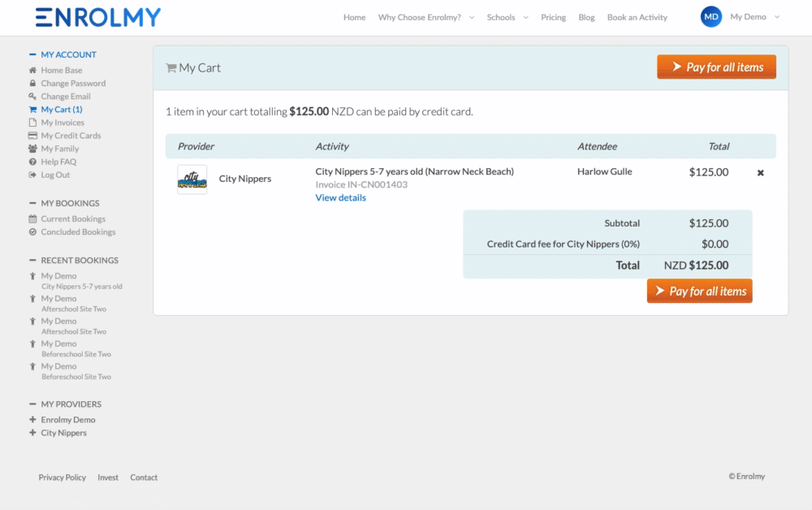
Task: Click the MD user avatar
Action: tap(711, 16)
